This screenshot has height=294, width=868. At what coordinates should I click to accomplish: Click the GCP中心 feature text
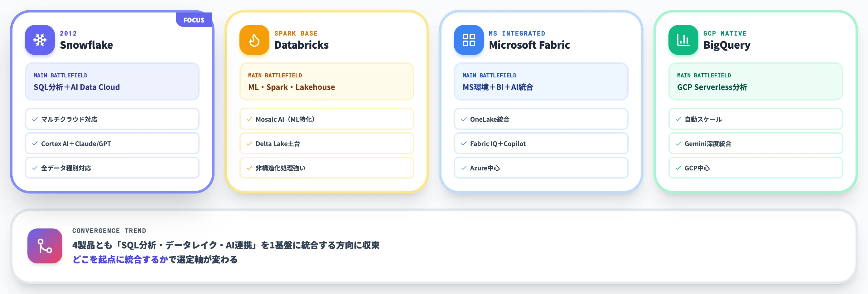point(697,168)
